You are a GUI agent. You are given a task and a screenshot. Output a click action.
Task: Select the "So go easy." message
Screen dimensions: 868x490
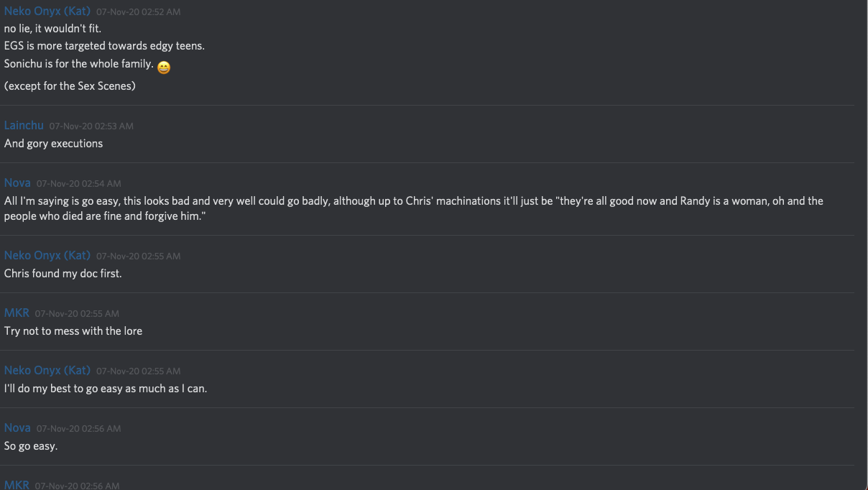(31, 446)
